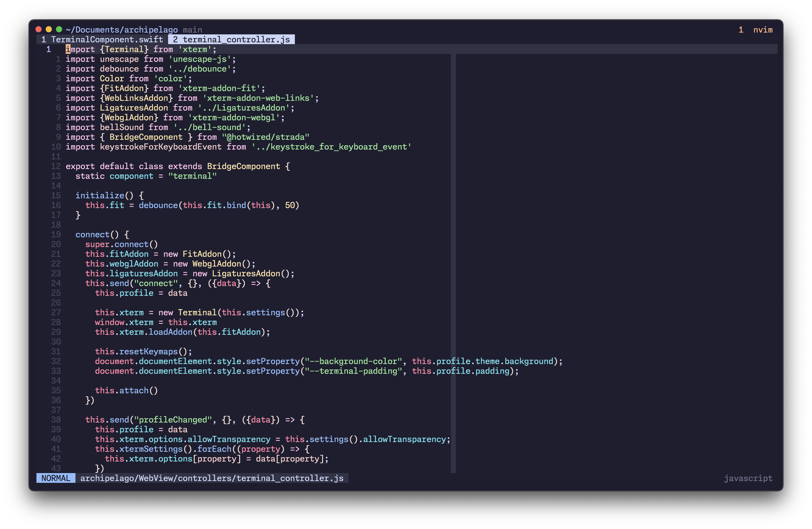Click the terminal_controller.js file path in statusline

click(211, 478)
